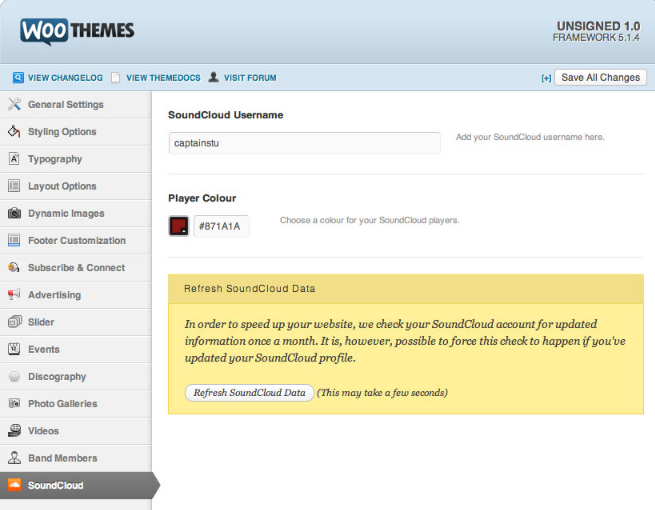
Task: Open the View Changelog link
Action: click(65, 78)
